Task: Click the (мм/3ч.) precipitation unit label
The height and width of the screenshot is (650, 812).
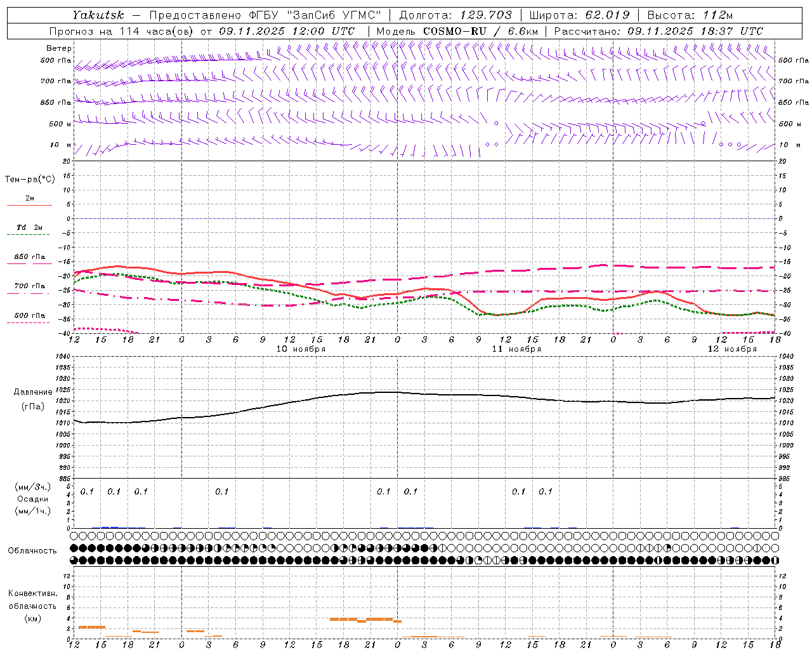Action: (x=34, y=487)
